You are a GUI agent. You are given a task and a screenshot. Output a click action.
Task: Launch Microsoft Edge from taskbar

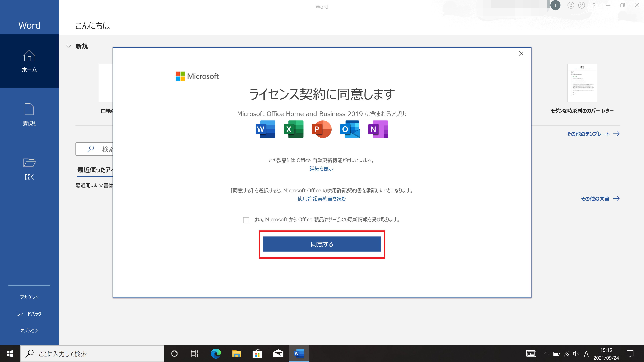click(216, 354)
